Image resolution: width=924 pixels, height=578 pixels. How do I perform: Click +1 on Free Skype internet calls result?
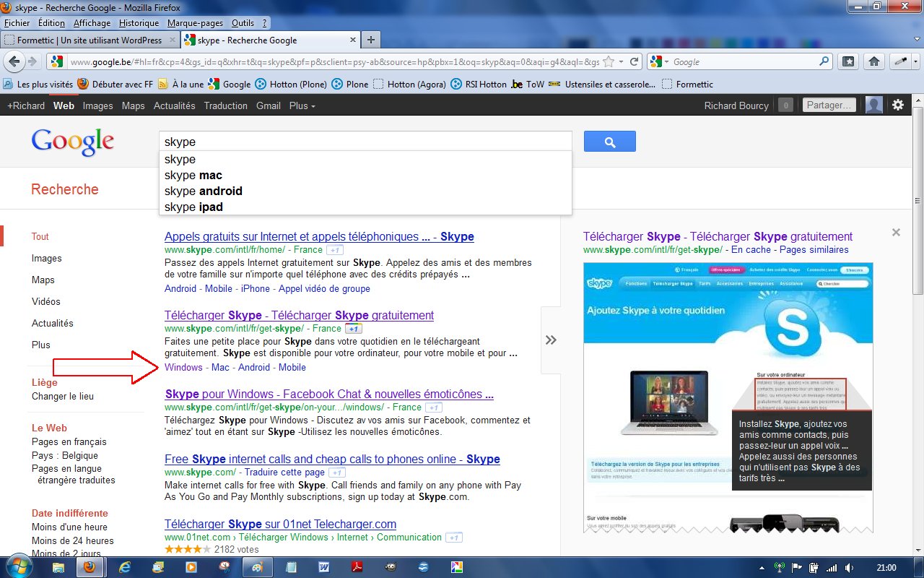point(337,473)
